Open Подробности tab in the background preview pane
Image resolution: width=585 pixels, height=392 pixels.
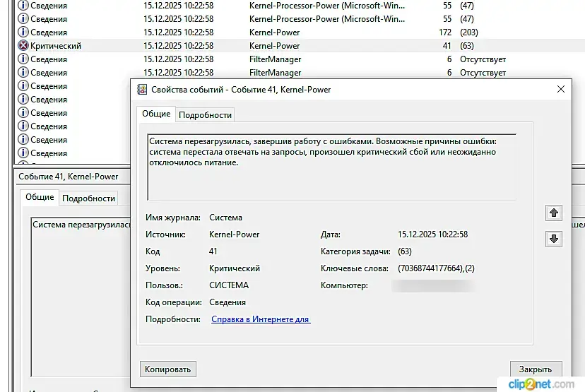88,198
